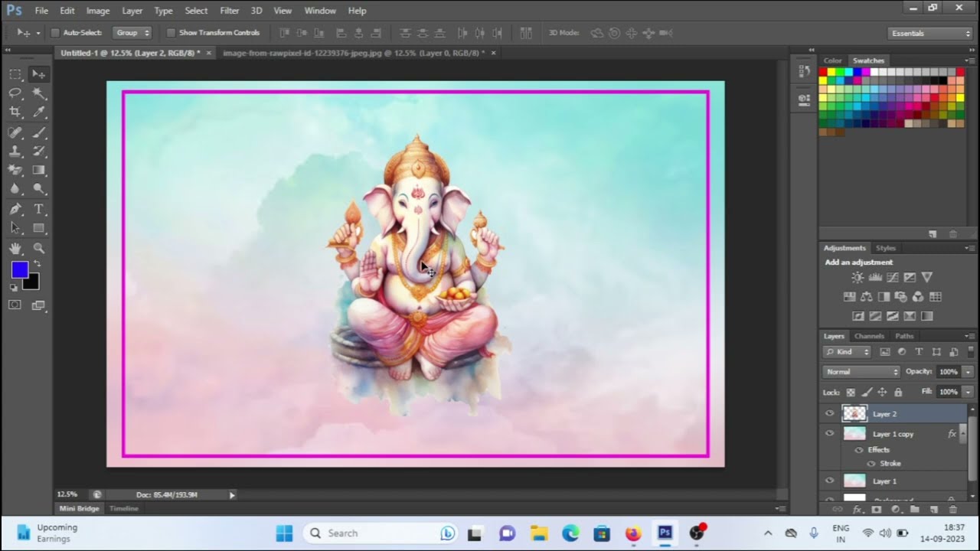Reset default foreground and background colors
The width and height of the screenshot is (980, 551).
point(14,288)
